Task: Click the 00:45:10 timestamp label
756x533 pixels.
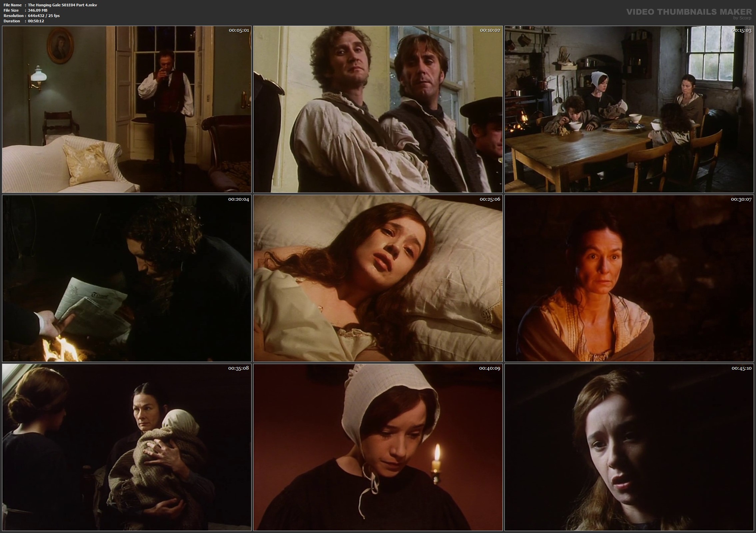Action: coord(741,368)
